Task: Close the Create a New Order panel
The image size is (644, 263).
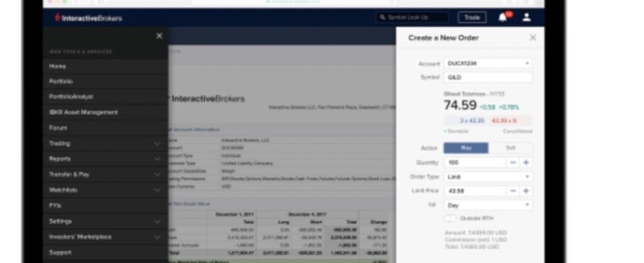Action: (533, 37)
